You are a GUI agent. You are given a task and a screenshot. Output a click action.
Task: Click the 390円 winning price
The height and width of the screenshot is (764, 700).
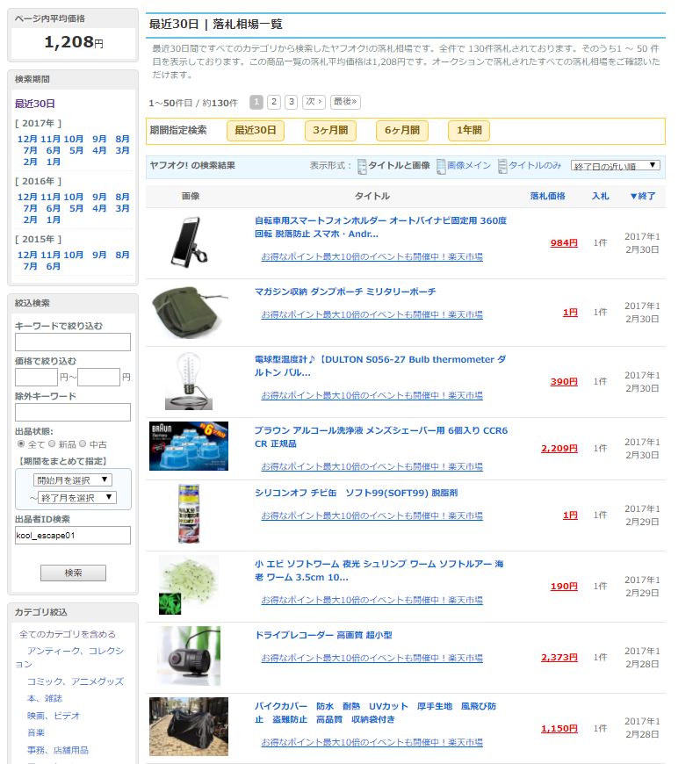(564, 381)
